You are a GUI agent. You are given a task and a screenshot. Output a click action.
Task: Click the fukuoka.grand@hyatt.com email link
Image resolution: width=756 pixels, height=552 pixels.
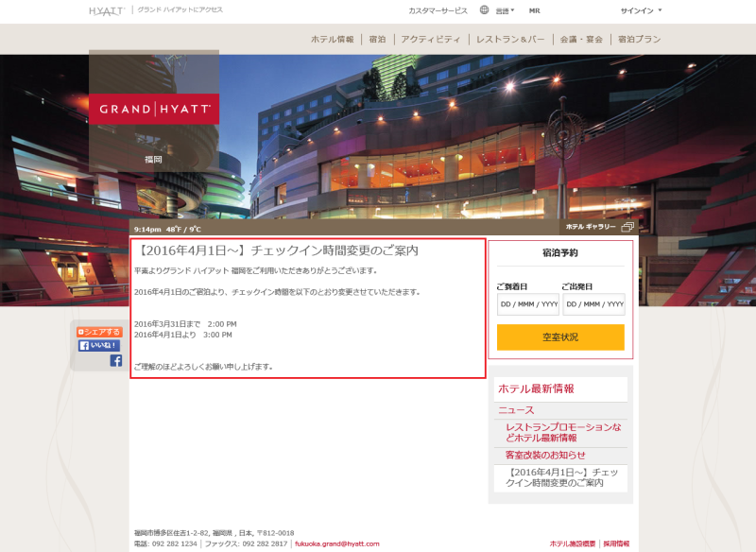(x=337, y=543)
